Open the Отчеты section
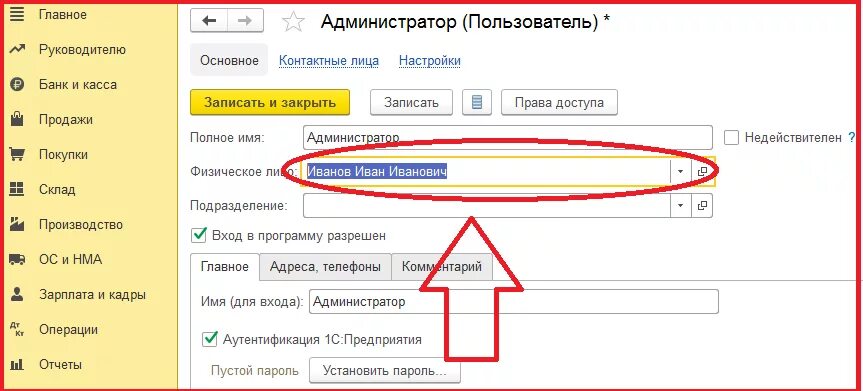 (61, 364)
